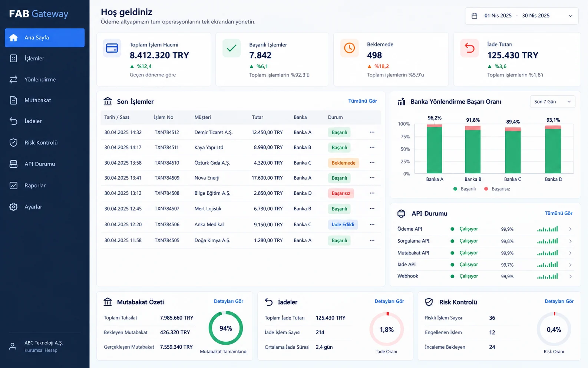588x368 pixels.
Task: Click the bank icon next to Mutabakat Özeti
Action: 108,302
